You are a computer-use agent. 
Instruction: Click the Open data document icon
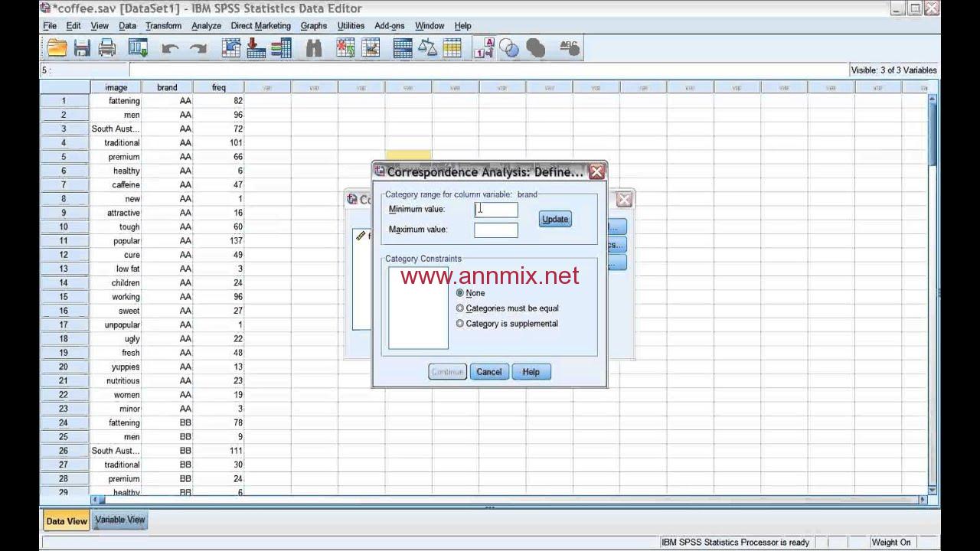(57, 48)
